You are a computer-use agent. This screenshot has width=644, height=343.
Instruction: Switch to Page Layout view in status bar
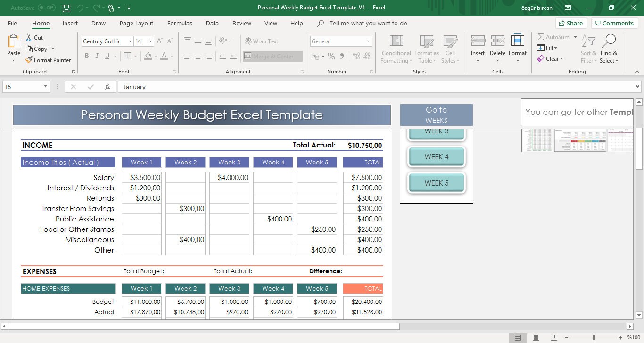point(536,338)
